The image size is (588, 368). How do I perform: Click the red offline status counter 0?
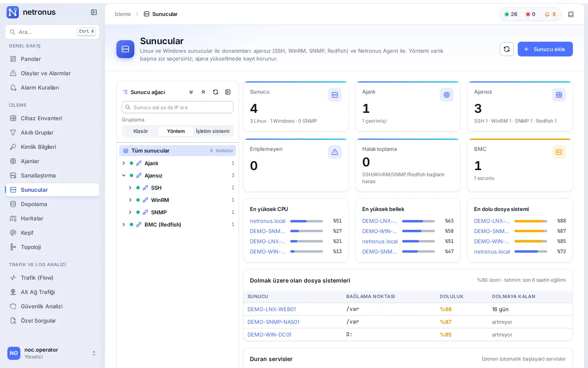coord(530,14)
